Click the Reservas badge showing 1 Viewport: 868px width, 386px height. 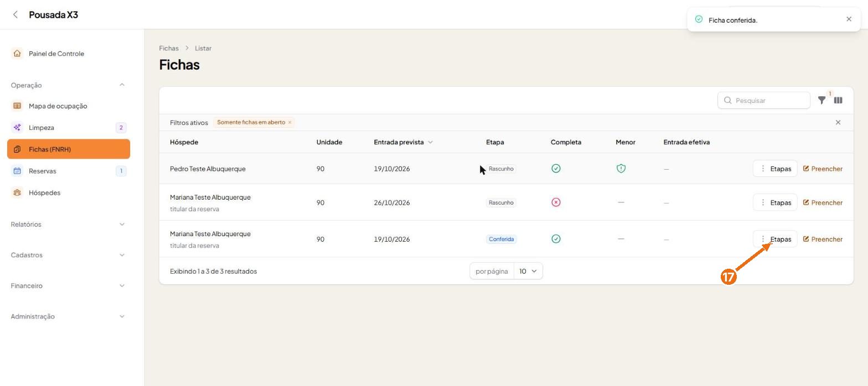[x=121, y=171]
